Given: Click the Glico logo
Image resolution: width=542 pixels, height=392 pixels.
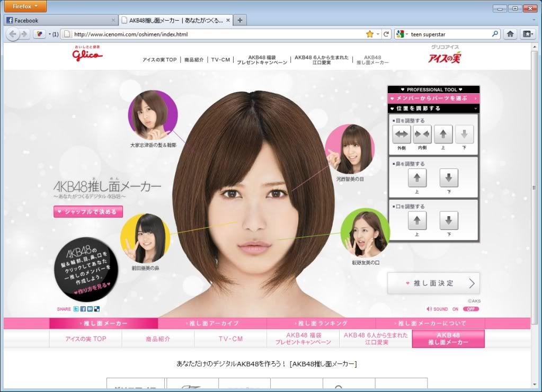Looking at the screenshot, I should tap(87, 54).
